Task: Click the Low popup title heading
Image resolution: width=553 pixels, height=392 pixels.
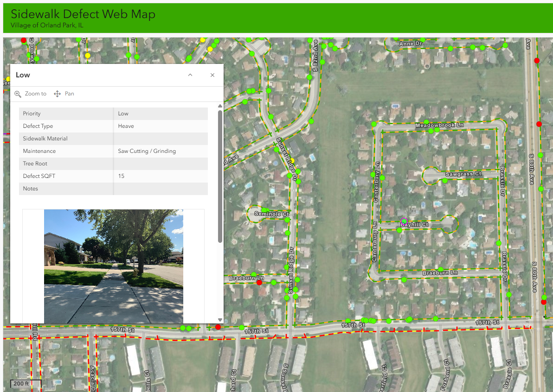Action: pyautogui.click(x=23, y=75)
